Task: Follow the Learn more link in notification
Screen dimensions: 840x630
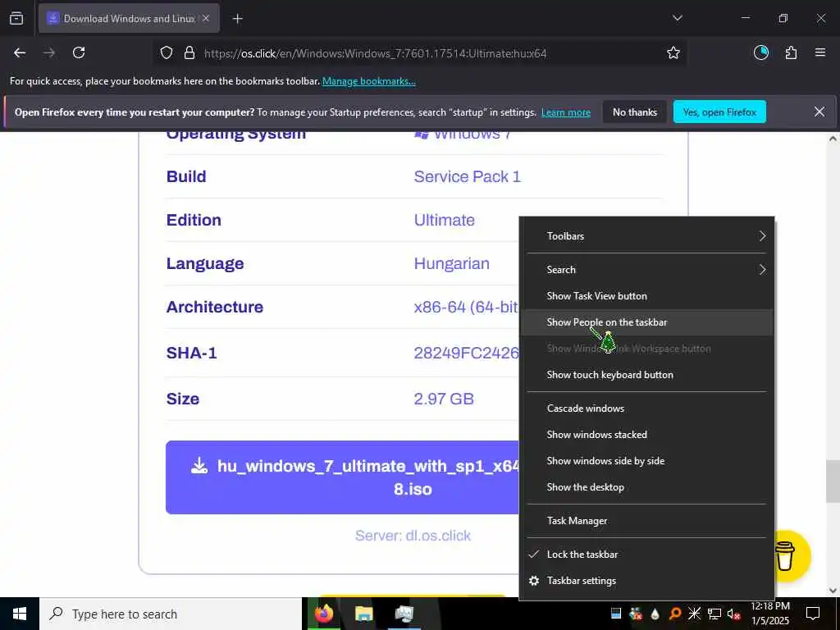Action: click(x=566, y=112)
